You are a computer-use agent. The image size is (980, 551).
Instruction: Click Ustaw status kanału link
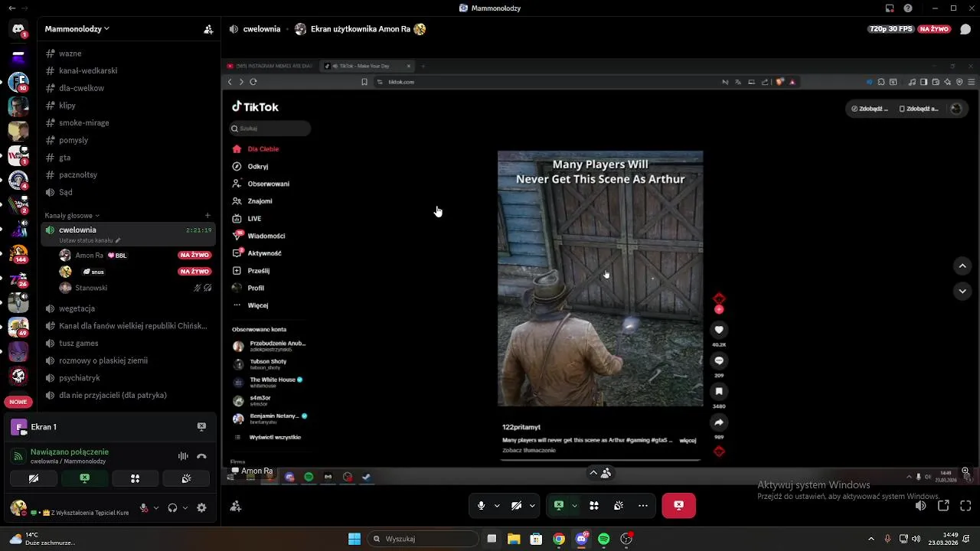89,240
